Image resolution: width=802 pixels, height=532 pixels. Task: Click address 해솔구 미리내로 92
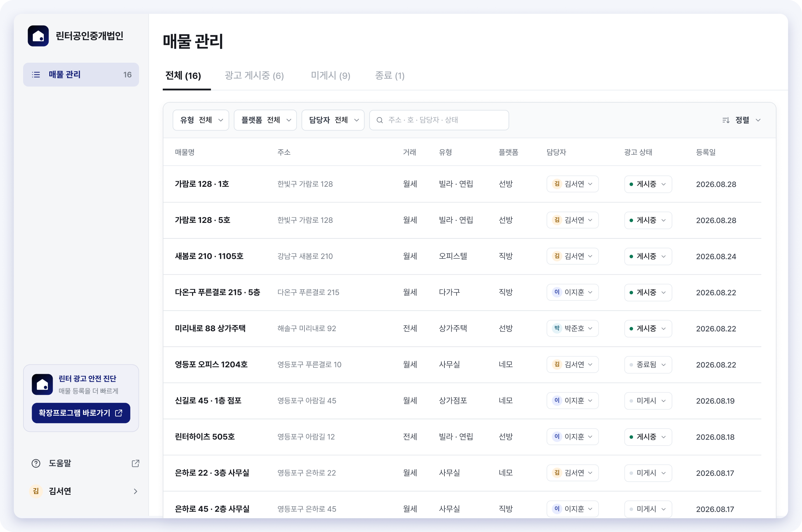pyautogui.click(x=307, y=328)
